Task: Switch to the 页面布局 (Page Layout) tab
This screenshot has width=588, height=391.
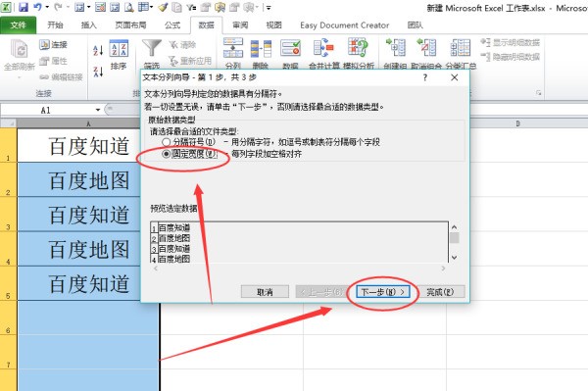Action: [x=130, y=25]
